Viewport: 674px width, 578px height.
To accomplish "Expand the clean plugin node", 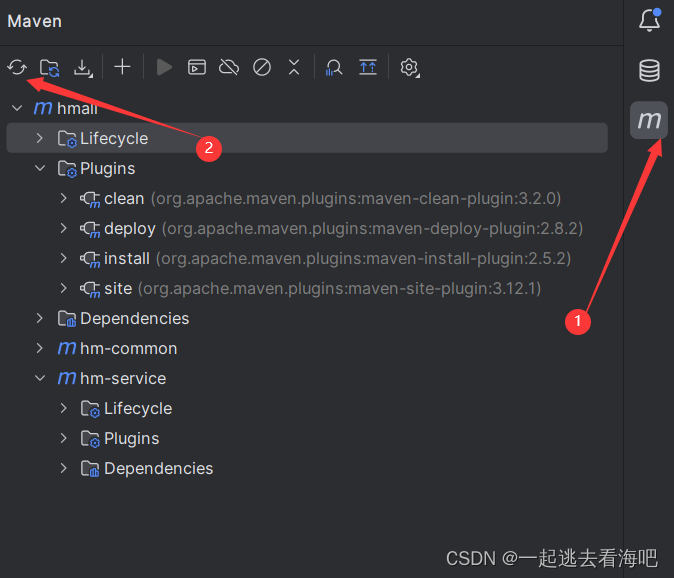I will [64, 198].
